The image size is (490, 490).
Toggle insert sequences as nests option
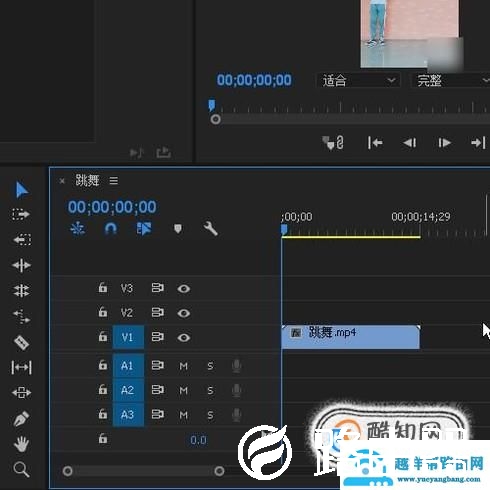pos(78,229)
